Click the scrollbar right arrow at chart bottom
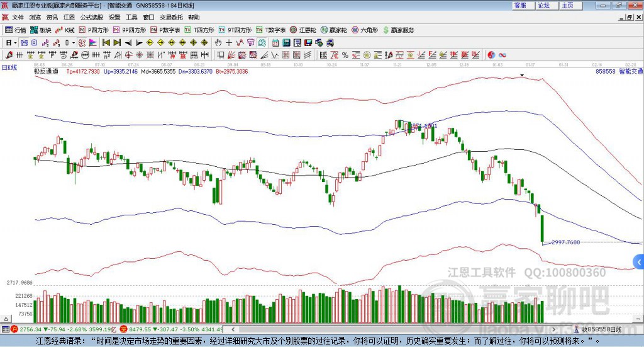Viewport: 644px width, 347px height. [x=553, y=329]
